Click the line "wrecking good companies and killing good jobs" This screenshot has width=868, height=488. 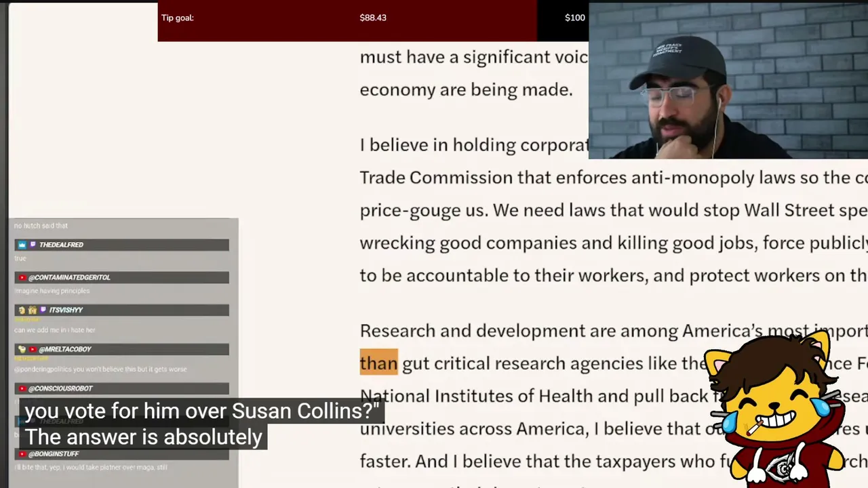tap(614, 243)
